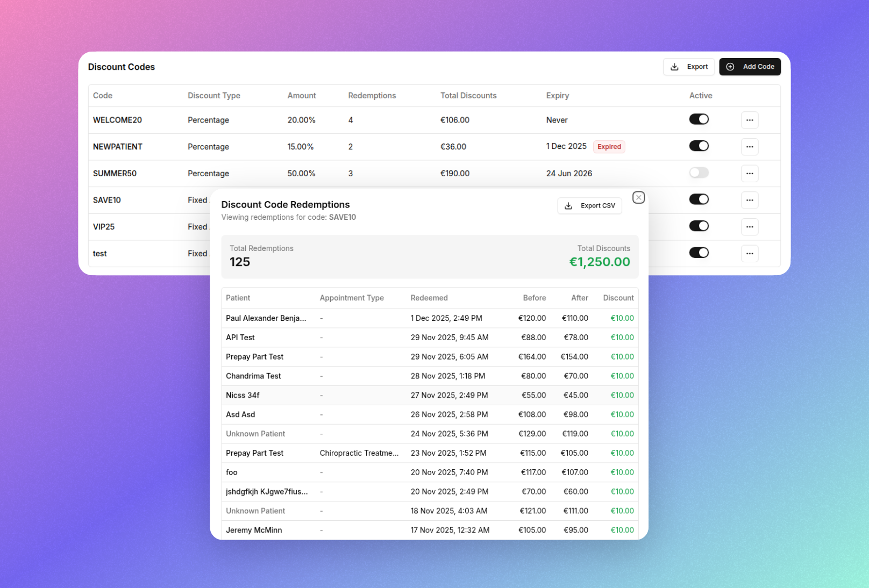
Task: Close the Discount Code Redemptions dialog
Action: point(638,198)
